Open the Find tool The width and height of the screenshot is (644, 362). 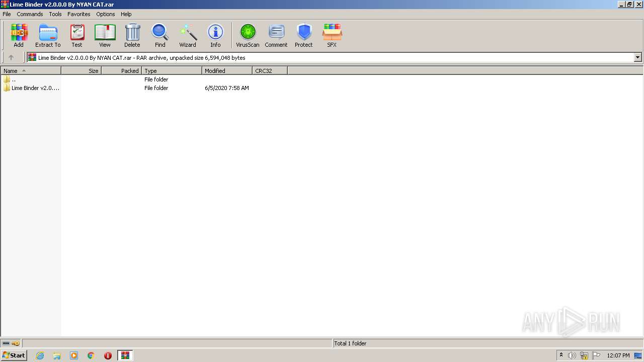[160, 36]
